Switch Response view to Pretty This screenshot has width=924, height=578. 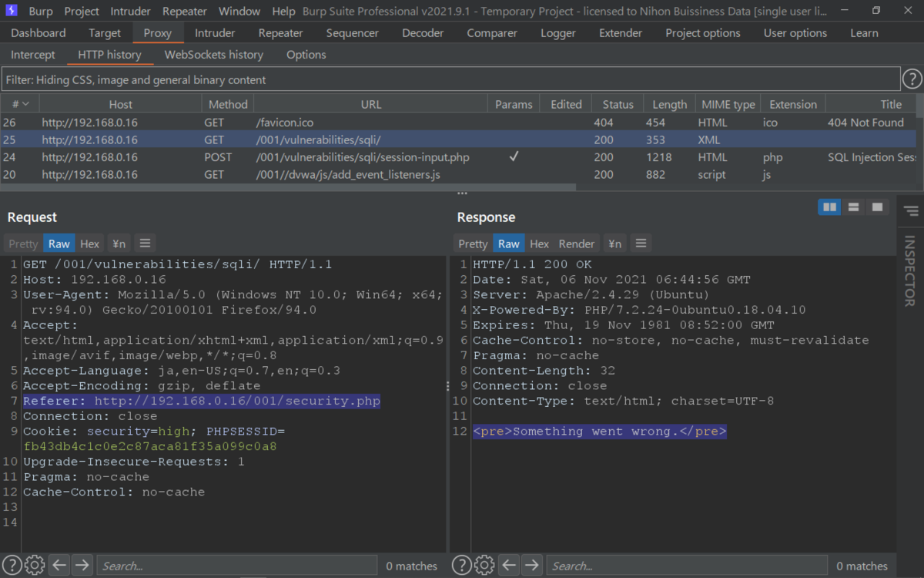[x=473, y=244]
